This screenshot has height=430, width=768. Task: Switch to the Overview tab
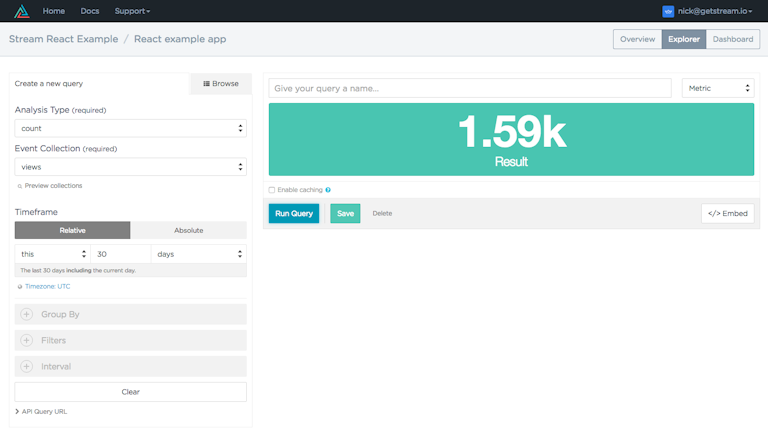pos(637,39)
